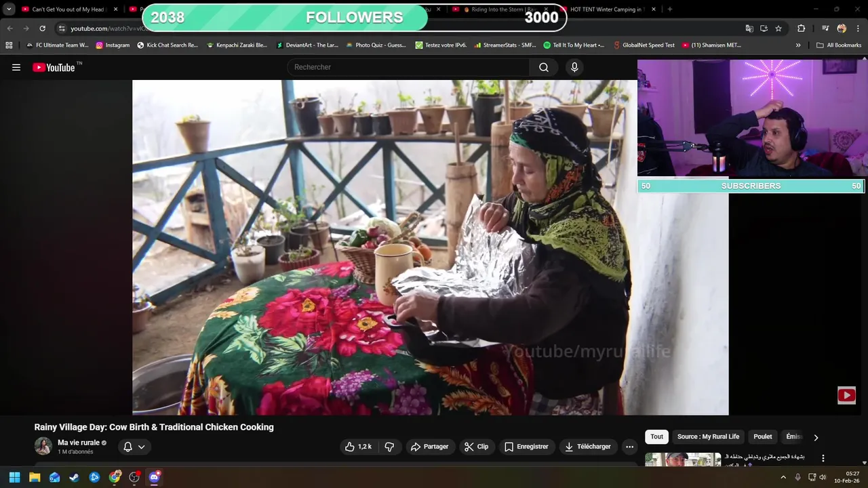Go back with browser back arrow
The width and height of the screenshot is (868, 488).
[9, 28]
